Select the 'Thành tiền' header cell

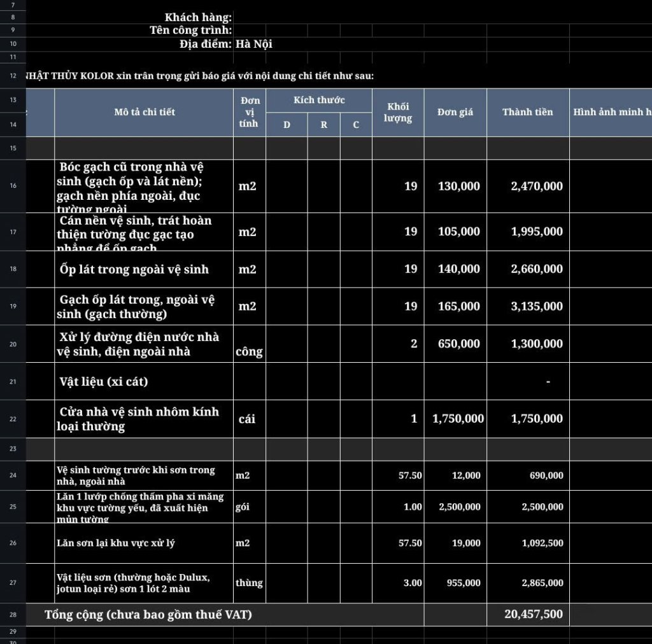click(528, 112)
